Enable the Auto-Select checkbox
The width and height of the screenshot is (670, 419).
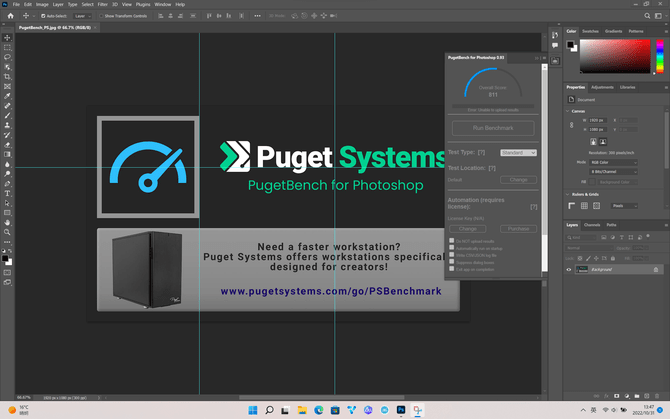point(43,16)
